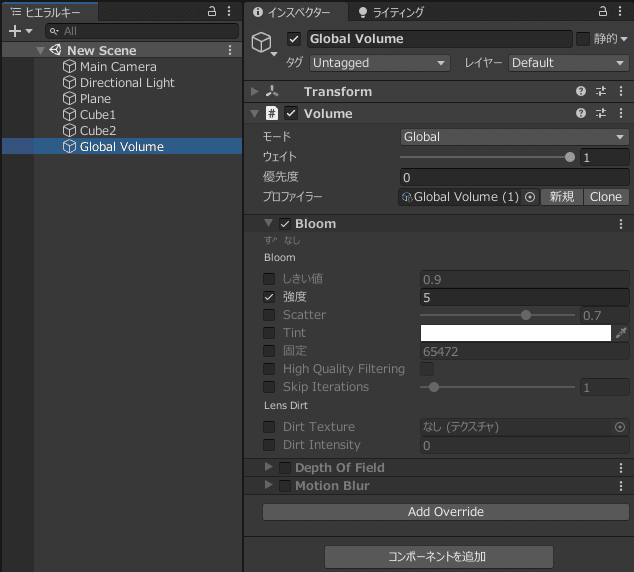634x572 pixels.
Task: Collapse the Volume component
Action: pyautogui.click(x=254, y=114)
